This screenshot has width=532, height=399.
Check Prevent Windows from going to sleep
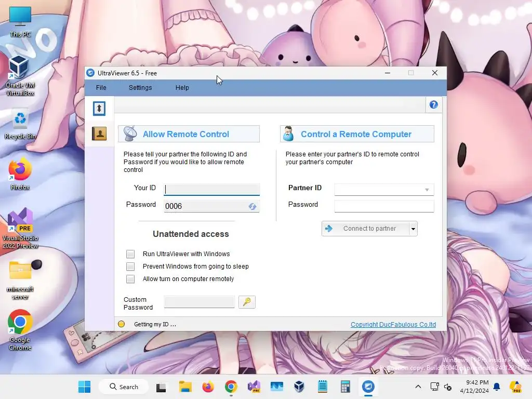130,267
